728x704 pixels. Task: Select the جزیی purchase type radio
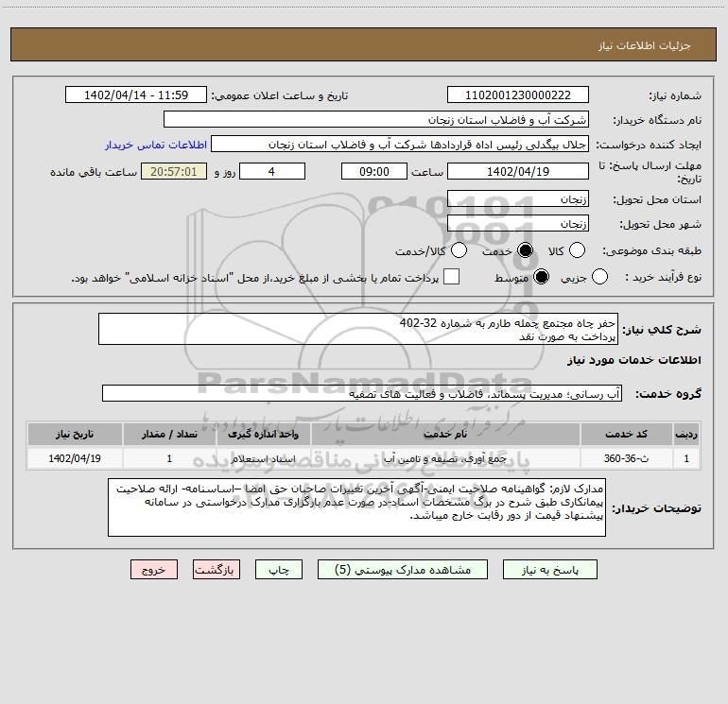[x=599, y=277]
